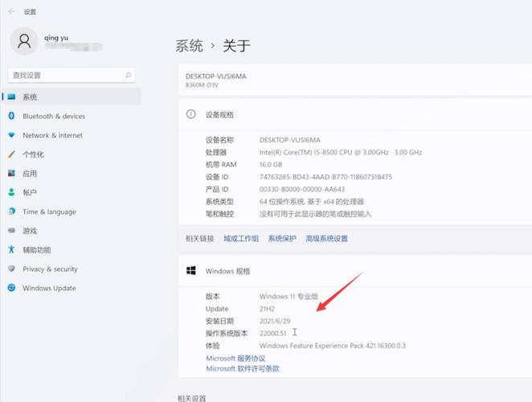Click the 设备 ID value
This screenshot has height=402, width=532.
(325, 177)
